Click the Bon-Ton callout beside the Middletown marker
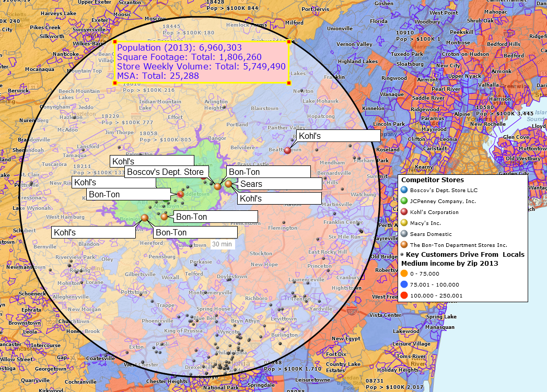Viewport: 547px width, 392px height. [x=129, y=194]
